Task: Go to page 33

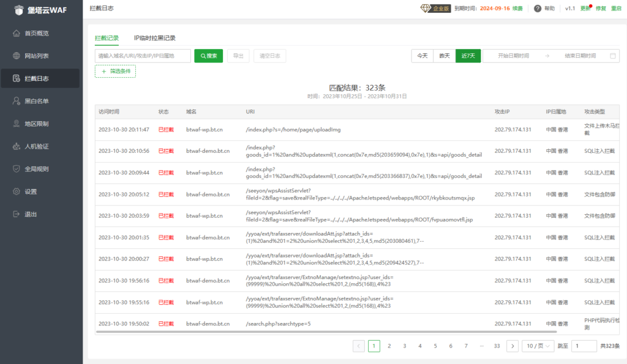Action: click(497, 346)
